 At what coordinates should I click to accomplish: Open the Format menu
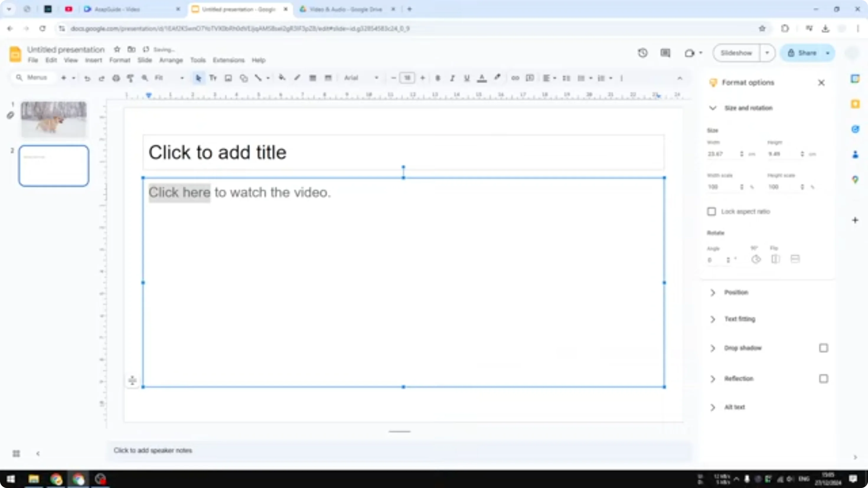coord(120,60)
